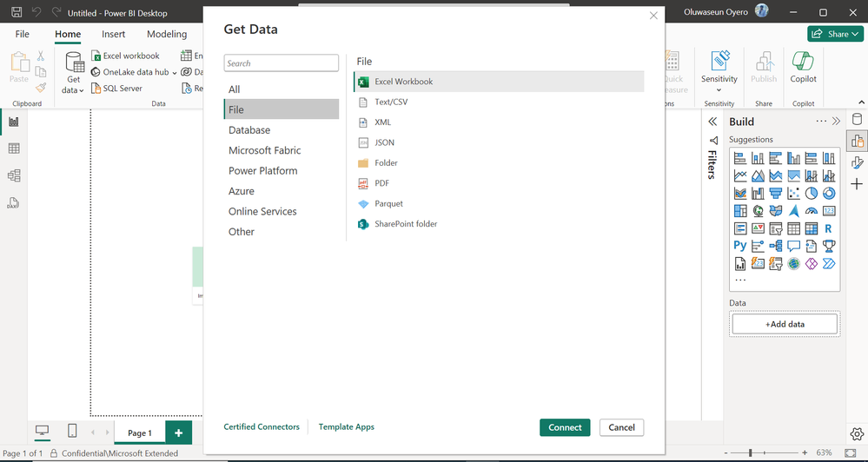Image resolution: width=868 pixels, height=462 pixels.
Task: Open DAX query view in sidebar
Action: click(x=14, y=203)
